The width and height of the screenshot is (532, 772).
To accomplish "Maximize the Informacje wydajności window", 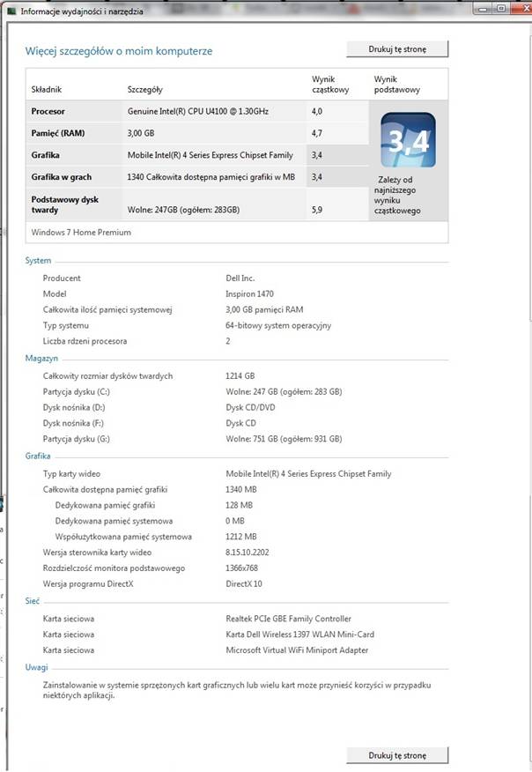I will pos(501,8).
